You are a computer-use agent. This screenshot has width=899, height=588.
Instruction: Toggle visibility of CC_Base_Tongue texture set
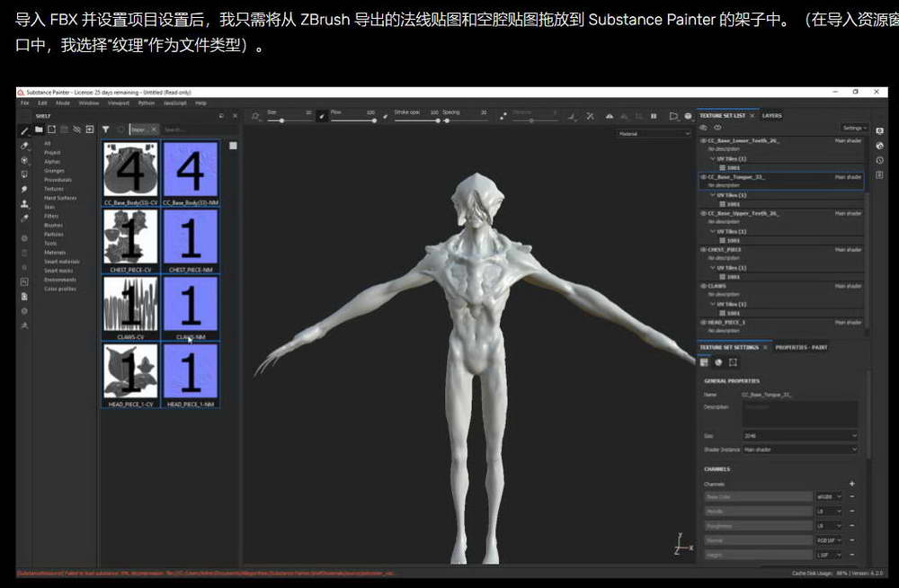click(704, 177)
